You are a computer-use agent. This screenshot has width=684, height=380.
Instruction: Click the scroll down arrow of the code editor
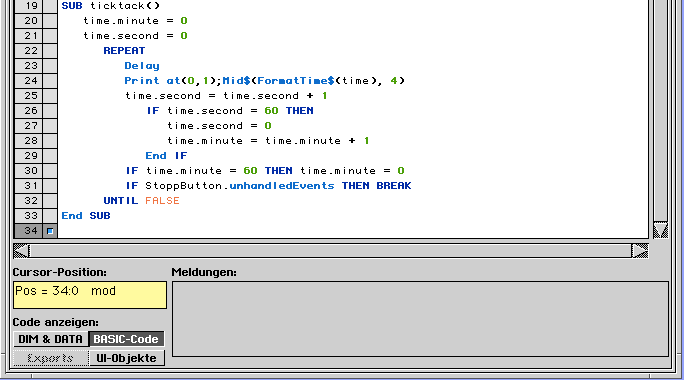click(x=660, y=230)
